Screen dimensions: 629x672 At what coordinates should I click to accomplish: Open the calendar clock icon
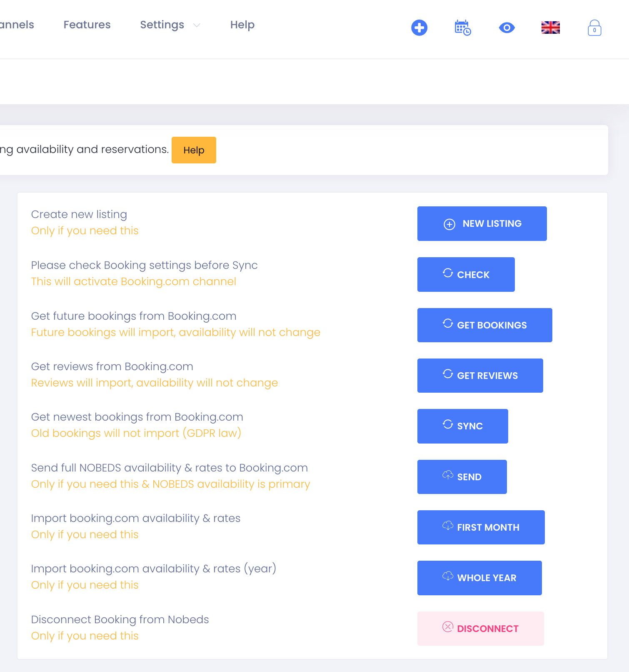coord(462,28)
